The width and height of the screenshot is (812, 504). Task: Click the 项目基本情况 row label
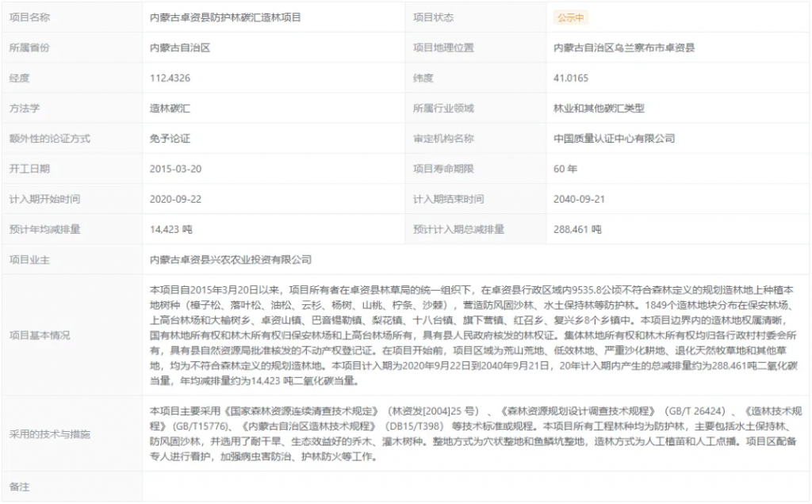click(40, 335)
